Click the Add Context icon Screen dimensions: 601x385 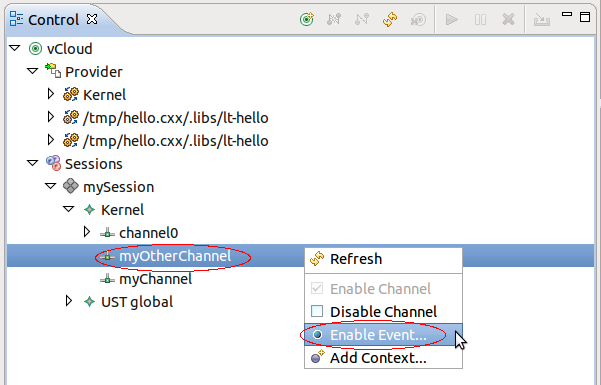click(x=317, y=356)
